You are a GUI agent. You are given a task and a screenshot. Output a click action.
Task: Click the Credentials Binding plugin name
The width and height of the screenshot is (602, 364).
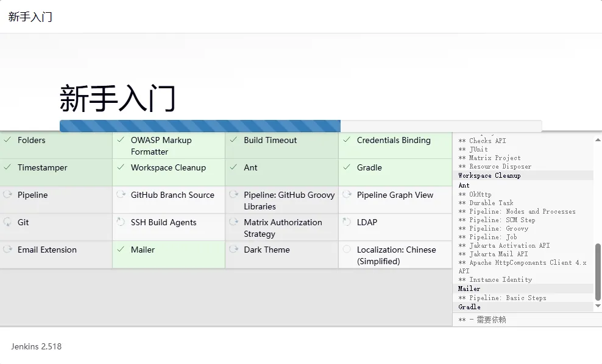click(394, 140)
